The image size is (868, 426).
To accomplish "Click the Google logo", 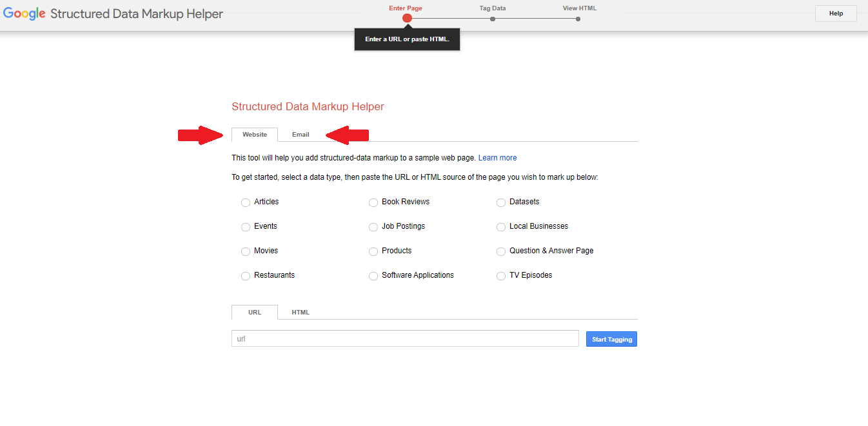I will coord(24,14).
